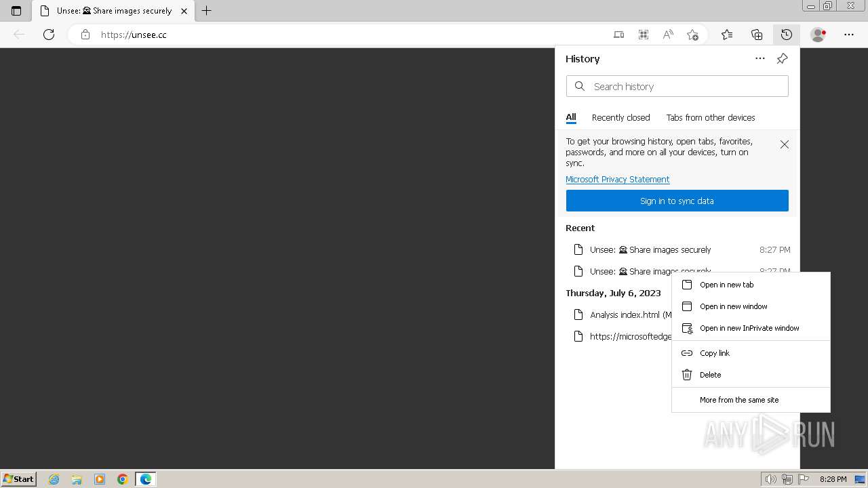Open Edge Settings and more menu

pos(849,35)
